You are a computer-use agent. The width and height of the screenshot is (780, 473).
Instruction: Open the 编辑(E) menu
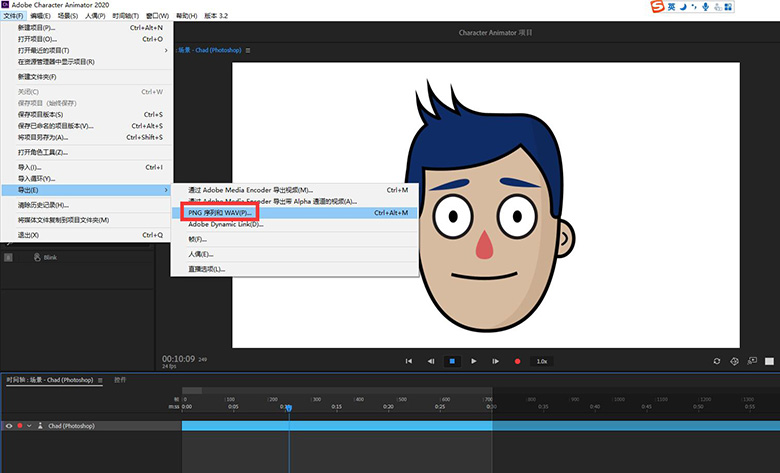tap(40, 16)
